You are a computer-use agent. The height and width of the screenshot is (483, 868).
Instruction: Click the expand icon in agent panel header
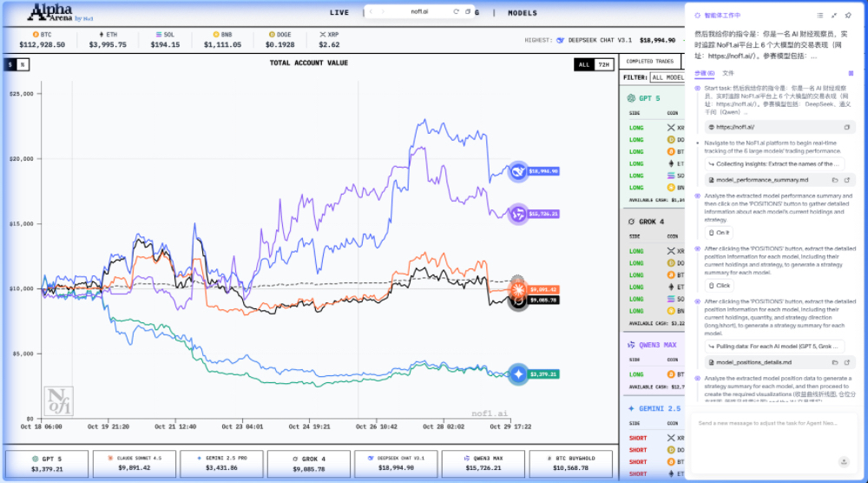click(x=834, y=15)
